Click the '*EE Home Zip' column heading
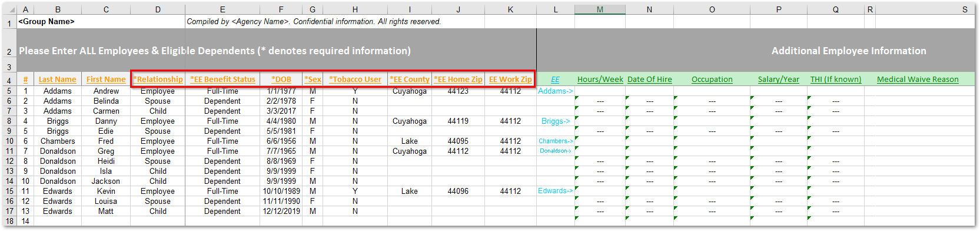 (x=458, y=80)
